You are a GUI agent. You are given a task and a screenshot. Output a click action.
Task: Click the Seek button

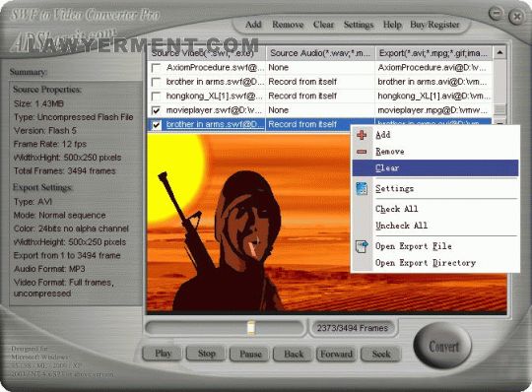[x=381, y=354]
